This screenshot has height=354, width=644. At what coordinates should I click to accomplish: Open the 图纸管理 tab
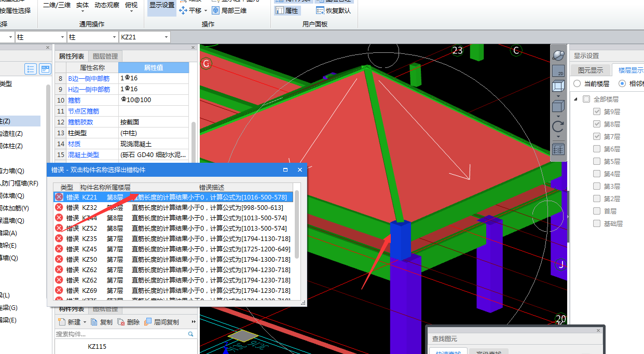pos(105,309)
